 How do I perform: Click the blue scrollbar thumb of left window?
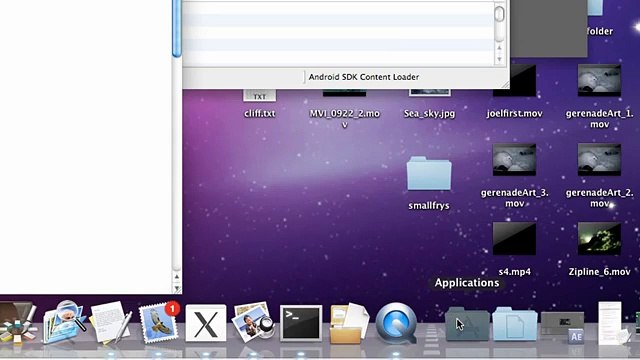(177, 29)
